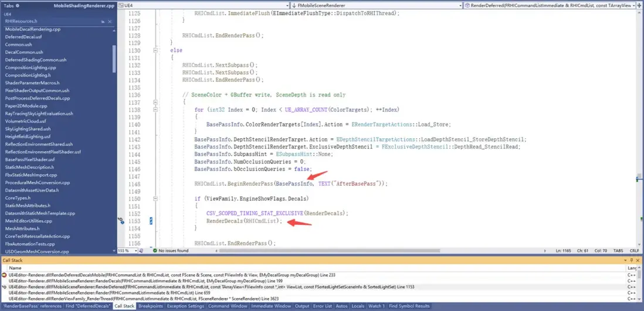This screenshot has height=311, width=644.
Task: Click the No issues found status indicator
Action: (x=171, y=250)
